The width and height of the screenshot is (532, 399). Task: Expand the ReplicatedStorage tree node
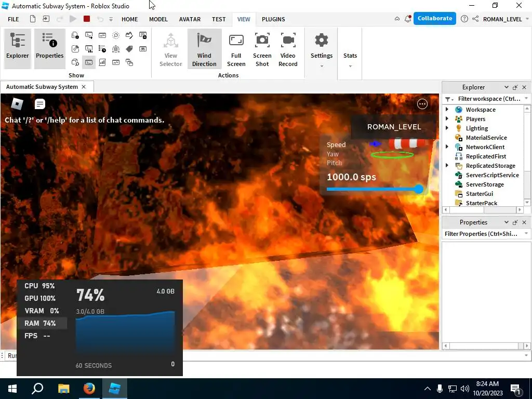coord(447,165)
